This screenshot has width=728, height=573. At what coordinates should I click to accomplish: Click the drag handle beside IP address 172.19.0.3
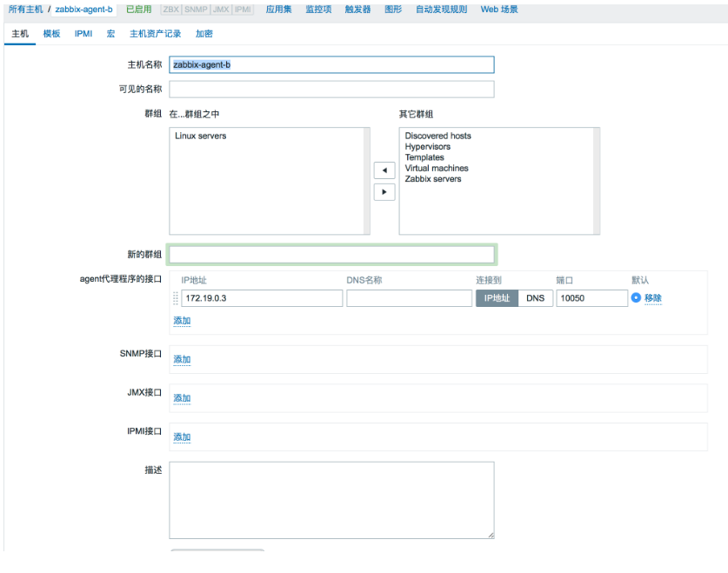(x=176, y=298)
